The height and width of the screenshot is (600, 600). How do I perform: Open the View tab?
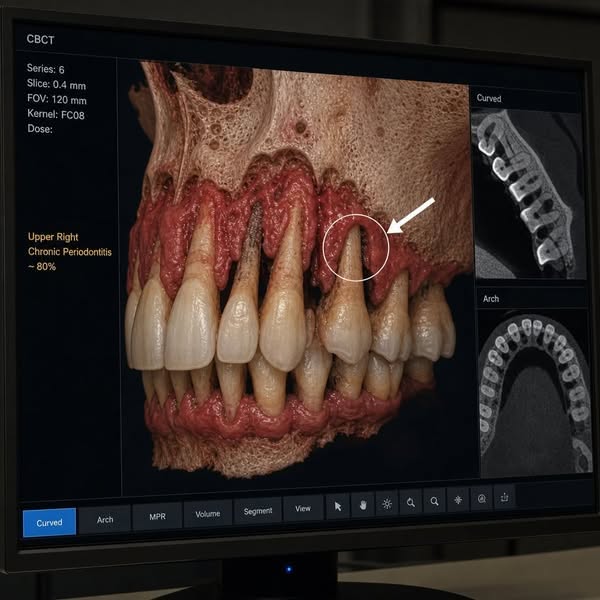coord(303,508)
